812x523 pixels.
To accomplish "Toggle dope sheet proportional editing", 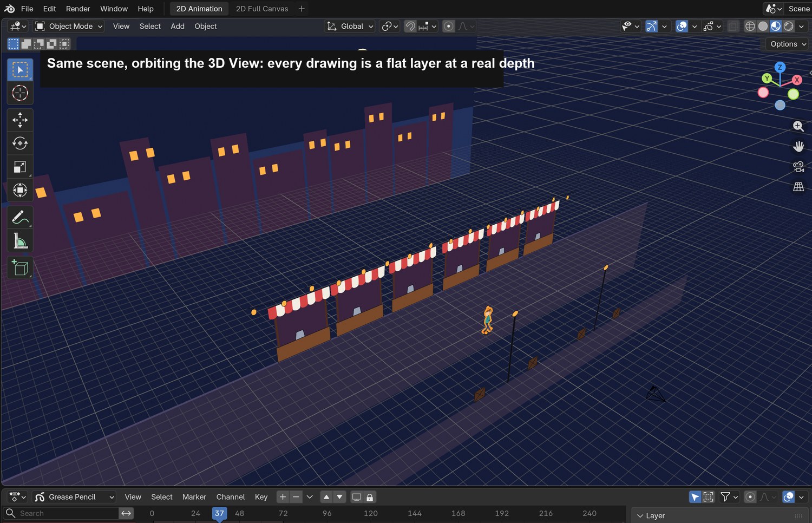I will coord(750,497).
